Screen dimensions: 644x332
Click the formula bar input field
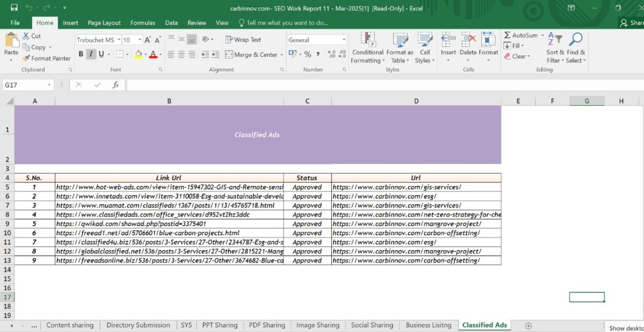pyautogui.click(x=376, y=85)
